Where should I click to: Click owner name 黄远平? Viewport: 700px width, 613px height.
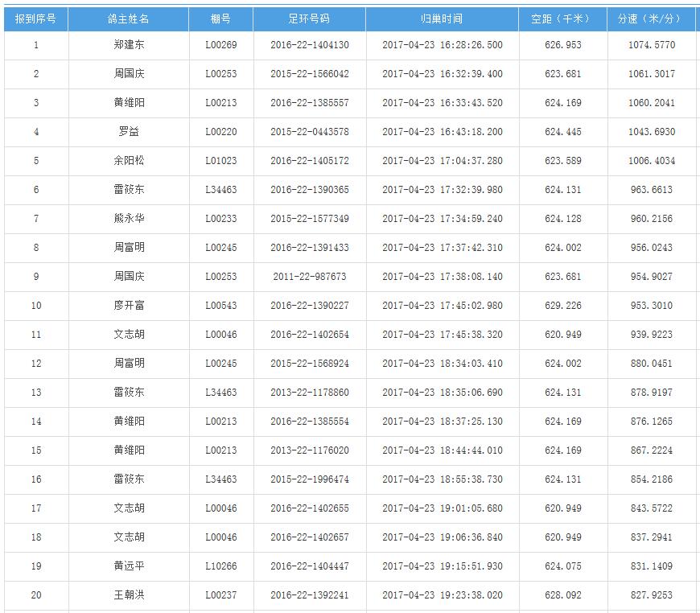[129, 566]
